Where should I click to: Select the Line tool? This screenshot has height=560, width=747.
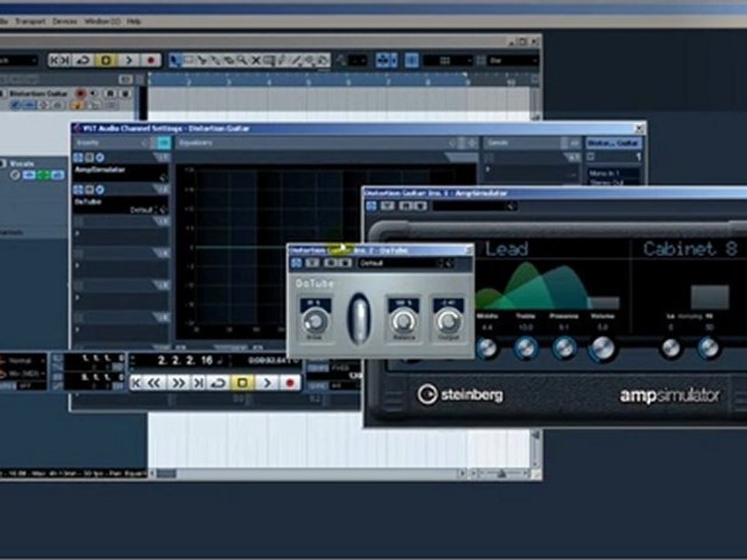(296, 61)
